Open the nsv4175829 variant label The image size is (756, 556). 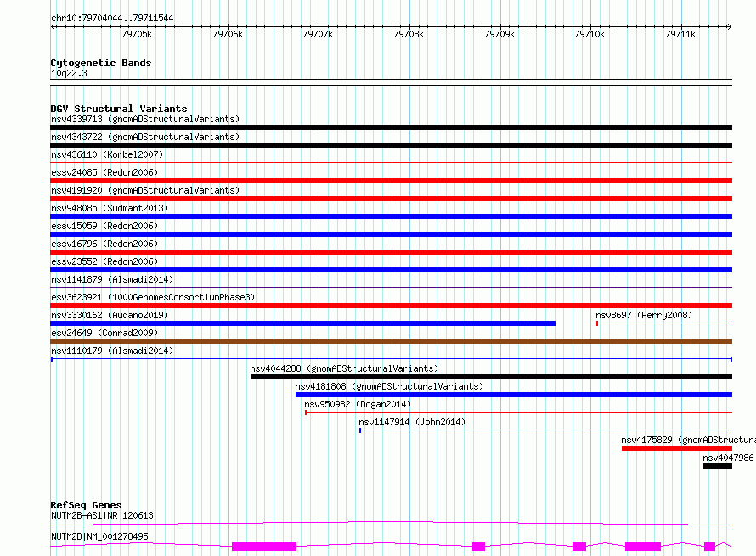click(x=688, y=440)
